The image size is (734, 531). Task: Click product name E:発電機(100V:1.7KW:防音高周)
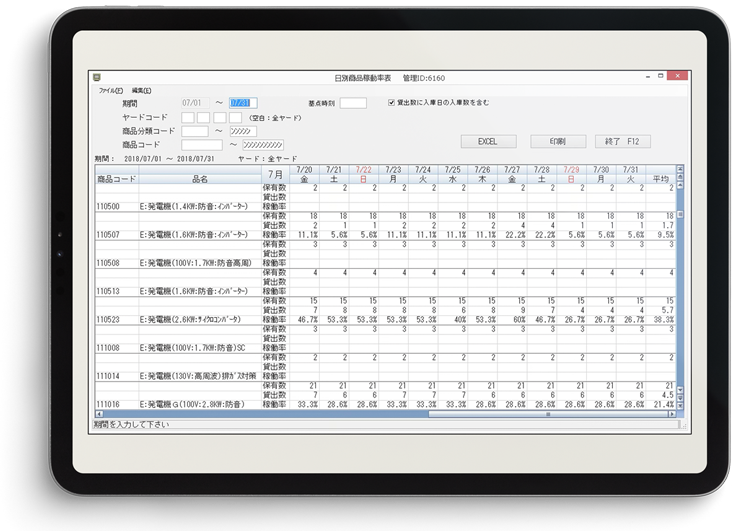(x=196, y=263)
